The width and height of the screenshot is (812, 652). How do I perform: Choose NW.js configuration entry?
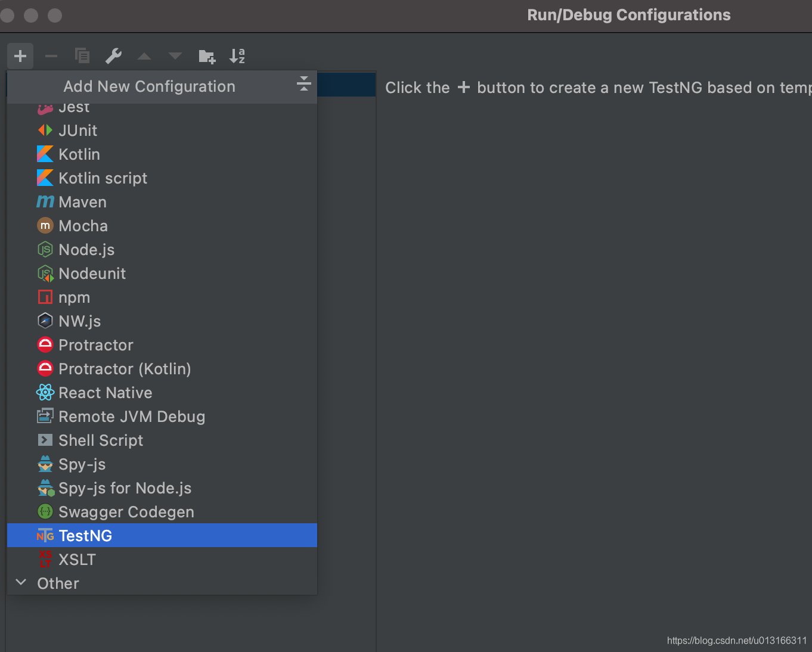click(x=162, y=321)
